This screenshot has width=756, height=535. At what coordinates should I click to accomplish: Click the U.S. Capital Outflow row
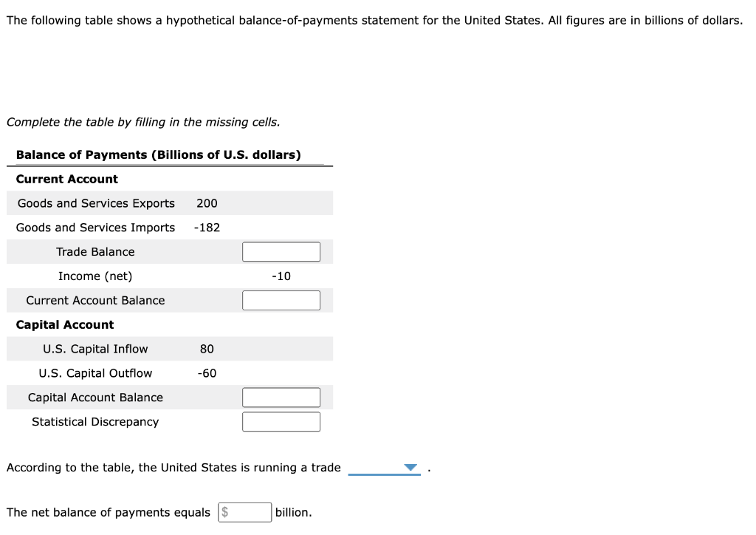[x=95, y=372]
